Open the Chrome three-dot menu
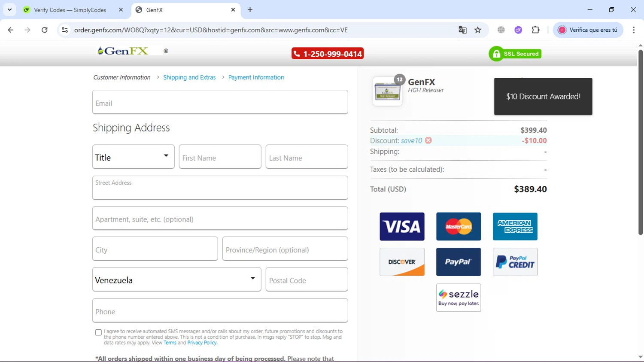Screen dimensions: 644x362 (634, 30)
